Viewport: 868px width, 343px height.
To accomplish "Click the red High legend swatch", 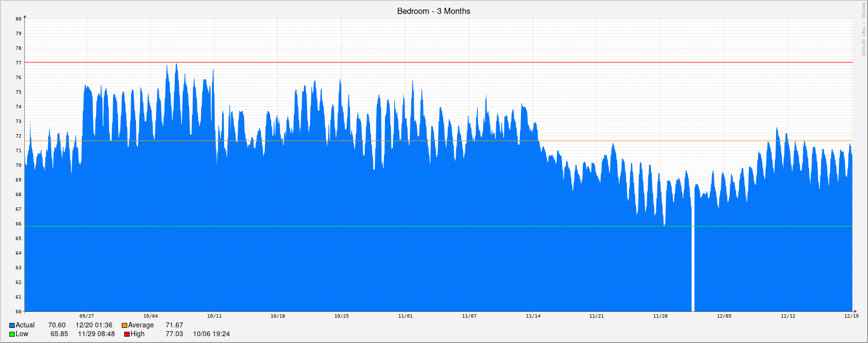I will point(127,334).
